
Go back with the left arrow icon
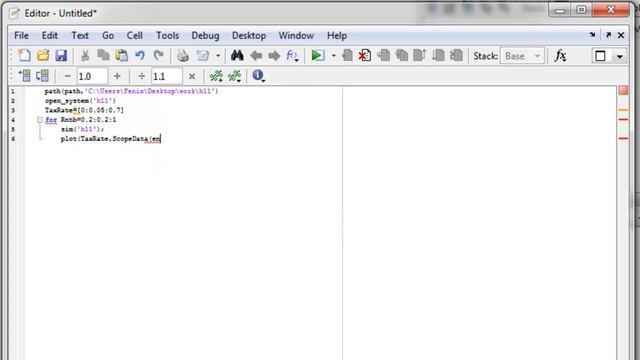[x=256, y=56]
